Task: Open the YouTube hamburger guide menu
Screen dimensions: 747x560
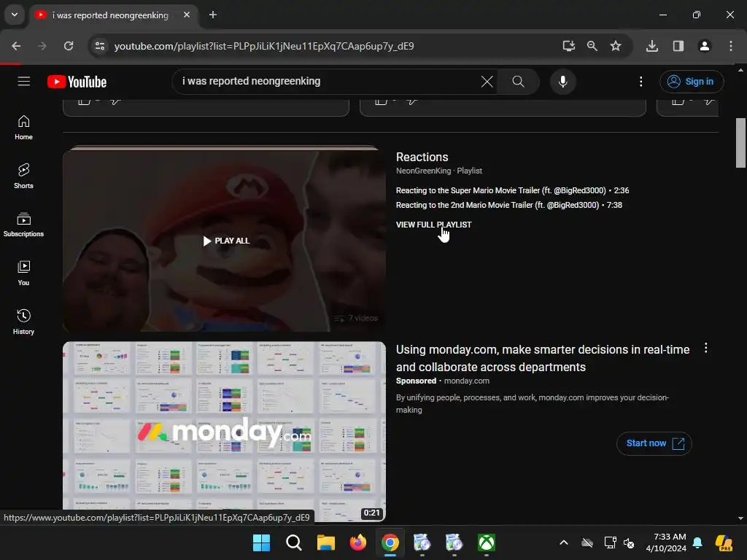Action: [x=24, y=82]
